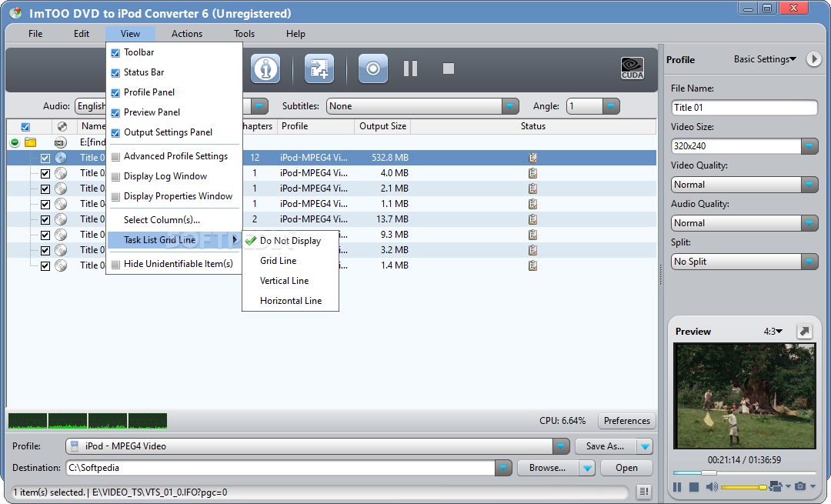Click the status clipboard icon of the 4.0 MB row
831x504 pixels.
(532, 173)
